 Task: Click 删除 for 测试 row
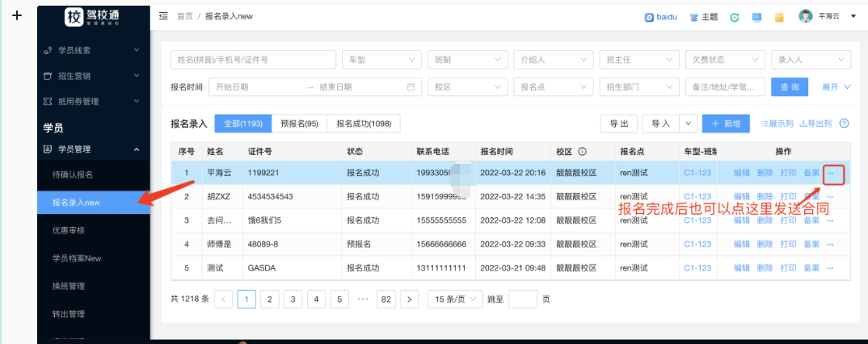765,267
